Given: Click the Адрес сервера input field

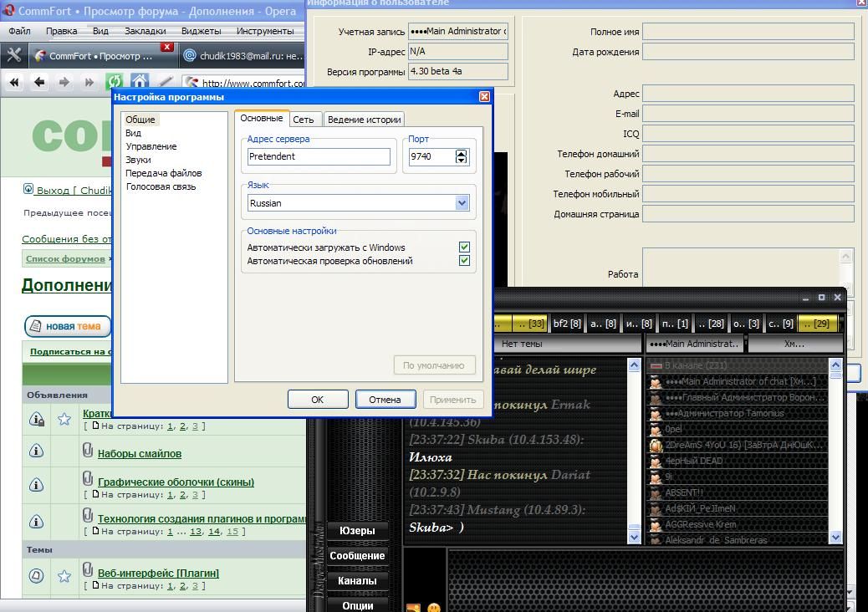Looking at the screenshot, I should tap(319, 156).
